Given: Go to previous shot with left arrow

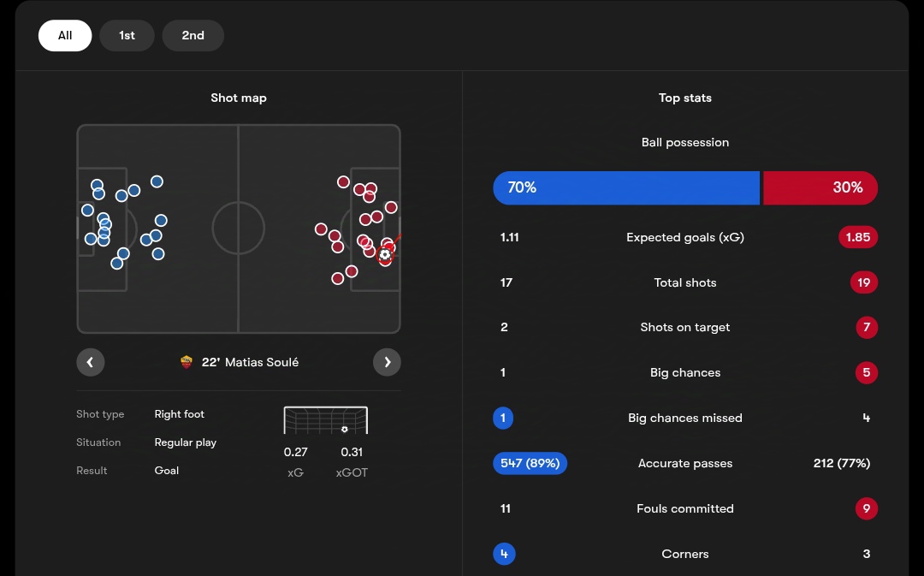Looking at the screenshot, I should point(90,362).
